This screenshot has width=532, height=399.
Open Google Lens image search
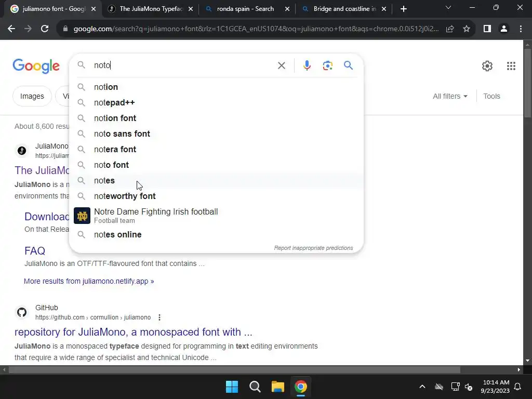point(327,65)
